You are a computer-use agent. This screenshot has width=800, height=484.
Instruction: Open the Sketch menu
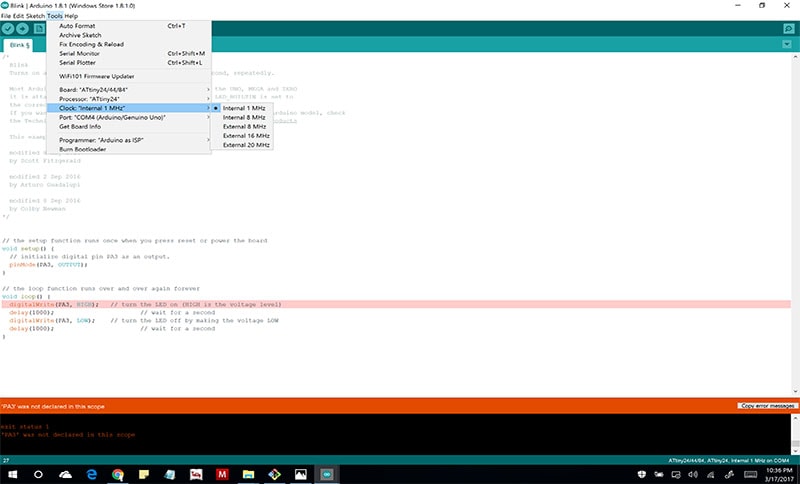[x=35, y=16]
